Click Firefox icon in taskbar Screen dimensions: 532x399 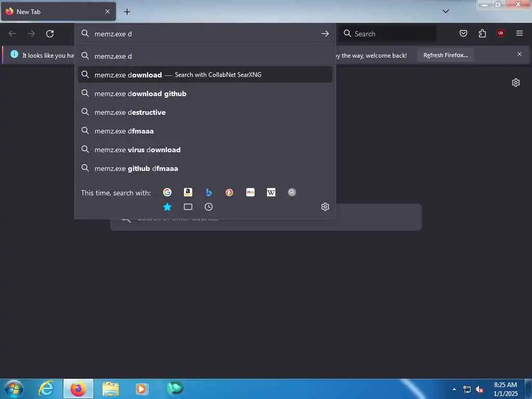[78, 389]
